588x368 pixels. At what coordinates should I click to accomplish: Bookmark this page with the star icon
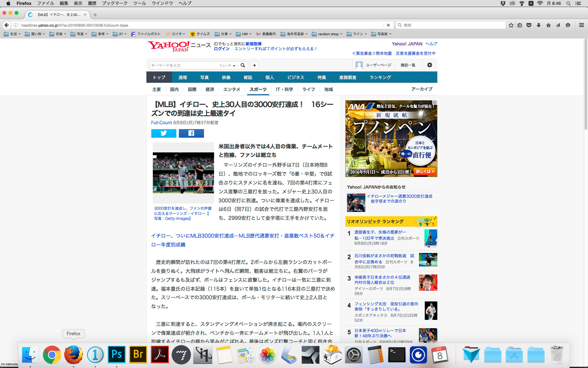(x=511, y=25)
